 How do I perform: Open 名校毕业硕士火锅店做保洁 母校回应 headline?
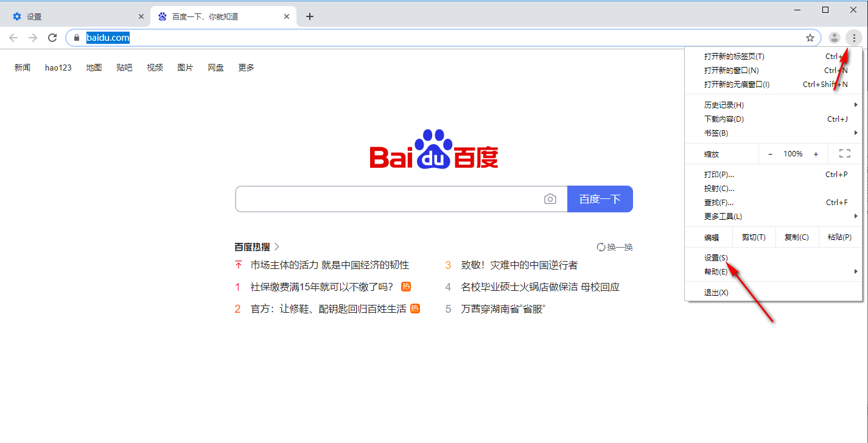[541, 287]
